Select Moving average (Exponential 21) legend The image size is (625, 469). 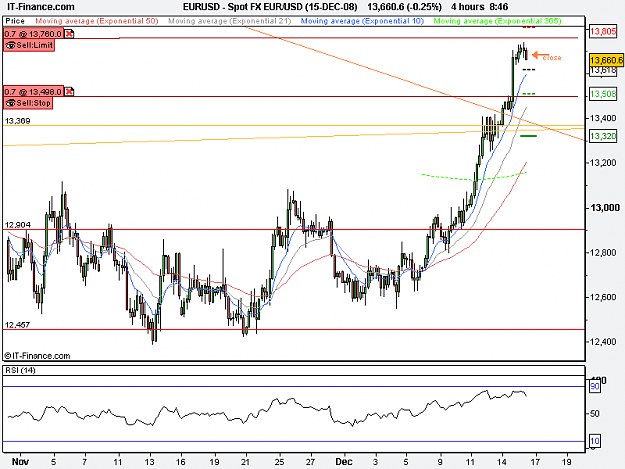click(230, 21)
